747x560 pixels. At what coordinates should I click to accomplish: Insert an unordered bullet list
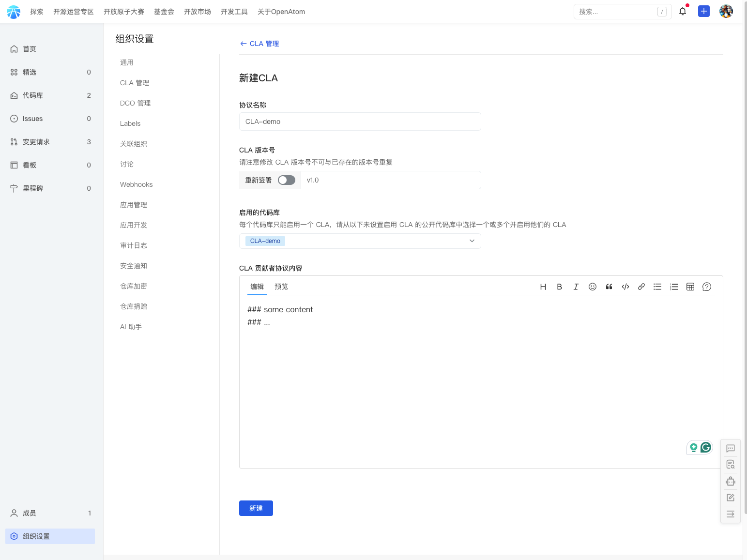pyautogui.click(x=657, y=287)
